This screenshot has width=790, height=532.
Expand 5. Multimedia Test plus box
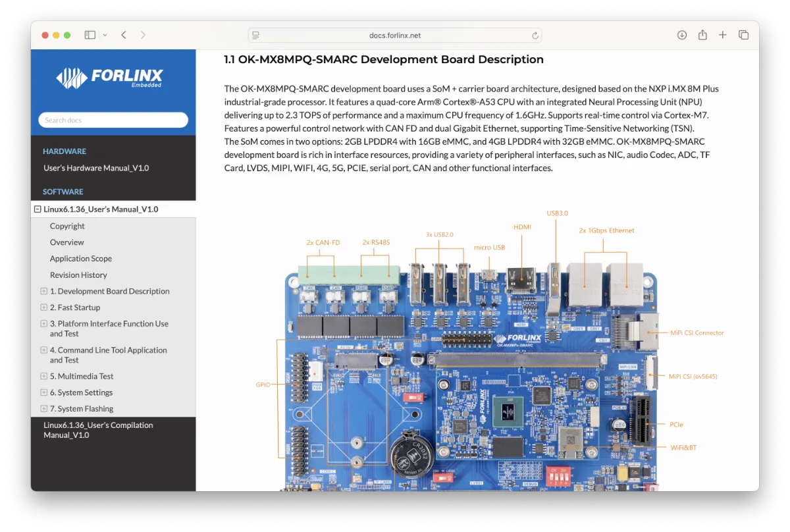44,377
